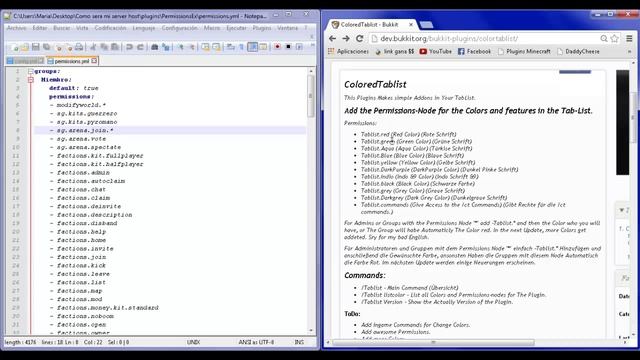Open the Macro menu

pyautogui.click(x=211, y=28)
